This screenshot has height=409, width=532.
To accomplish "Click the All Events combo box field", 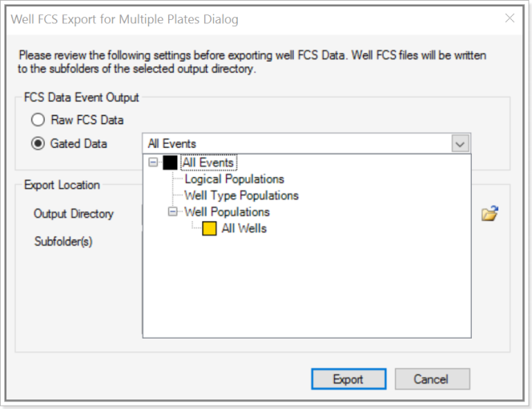I will pos(296,144).
